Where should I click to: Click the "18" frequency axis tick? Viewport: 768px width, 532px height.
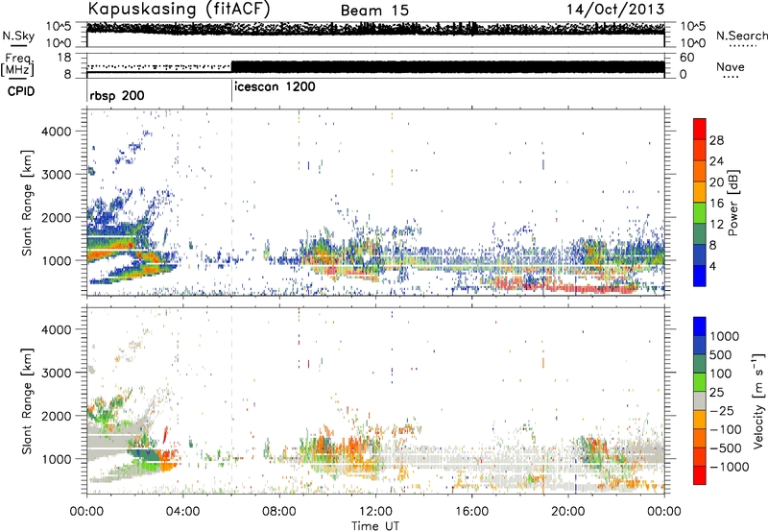pos(64,58)
